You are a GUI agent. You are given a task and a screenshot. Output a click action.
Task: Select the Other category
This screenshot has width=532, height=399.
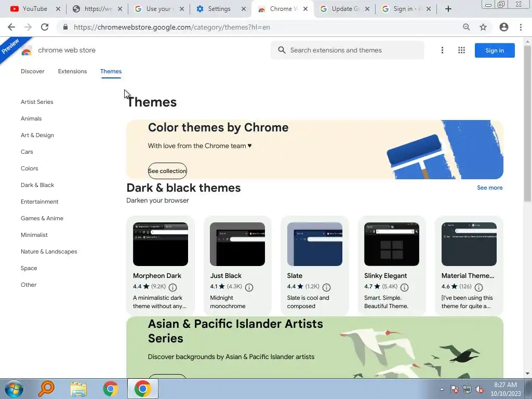[x=29, y=285]
